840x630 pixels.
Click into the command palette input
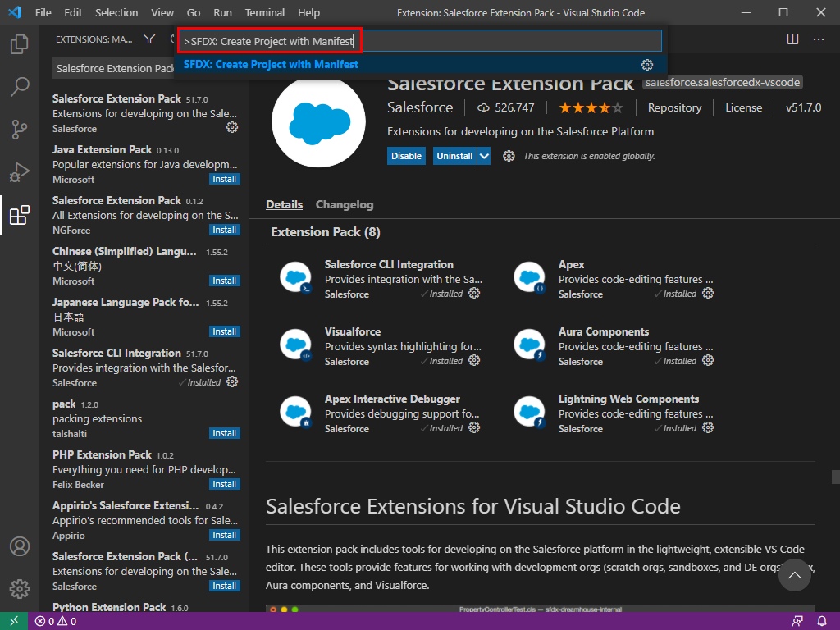pos(421,41)
